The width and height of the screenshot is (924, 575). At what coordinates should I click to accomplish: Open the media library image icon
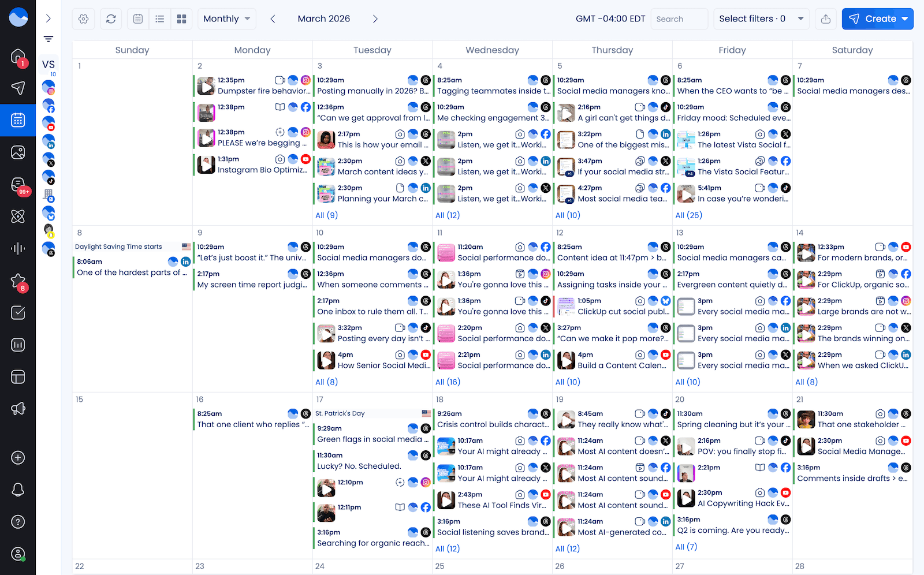coord(18,152)
